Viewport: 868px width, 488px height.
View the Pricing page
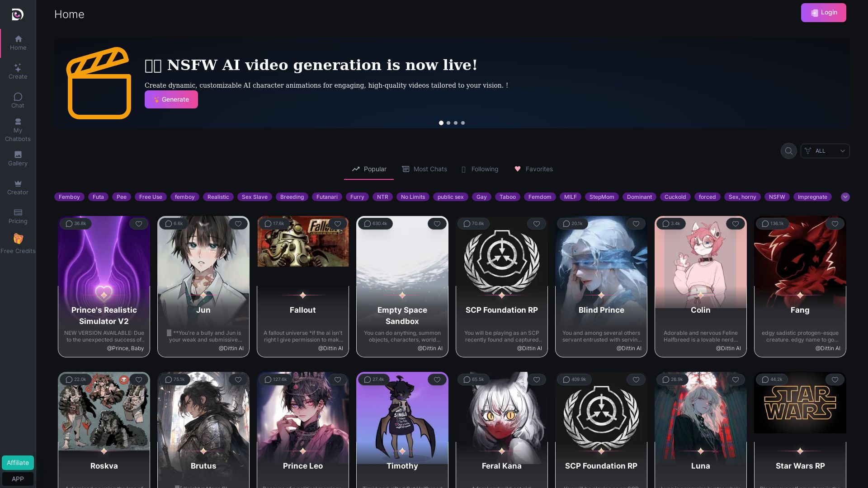click(x=18, y=216)
